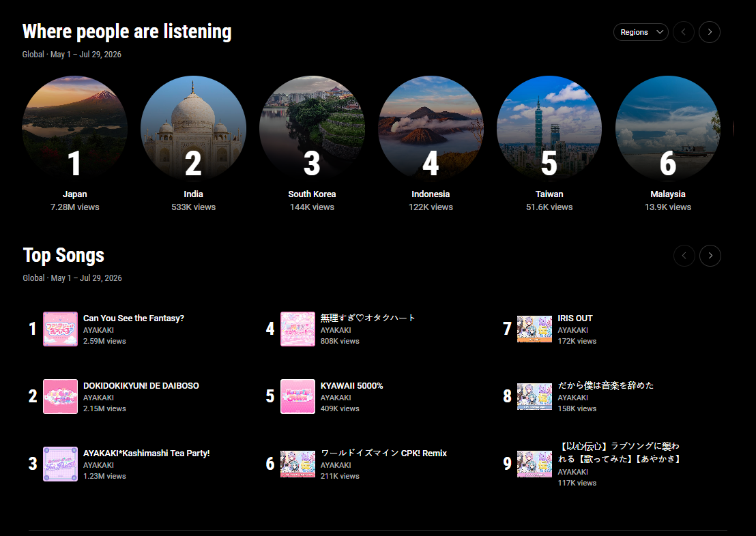Click the 51.6K views text
Screen dimensions: 756x536
(x=549, y=207)
